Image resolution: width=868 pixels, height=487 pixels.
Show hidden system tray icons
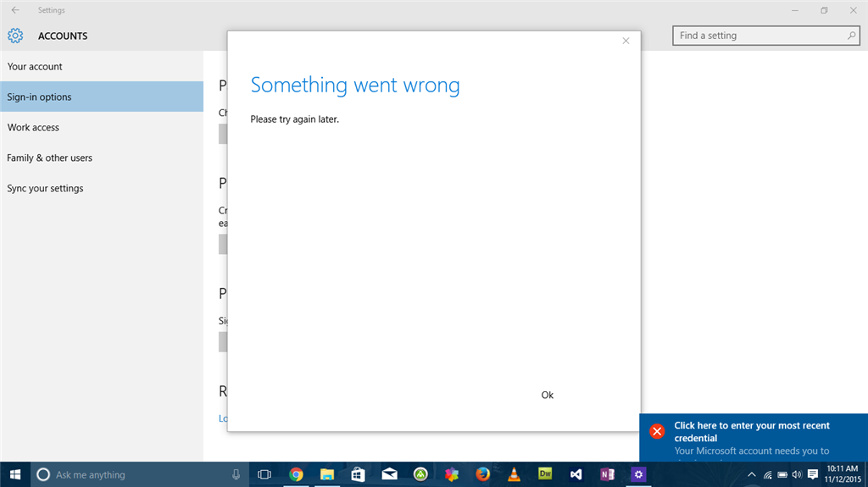pyautogui.click(x=751, y=475)
